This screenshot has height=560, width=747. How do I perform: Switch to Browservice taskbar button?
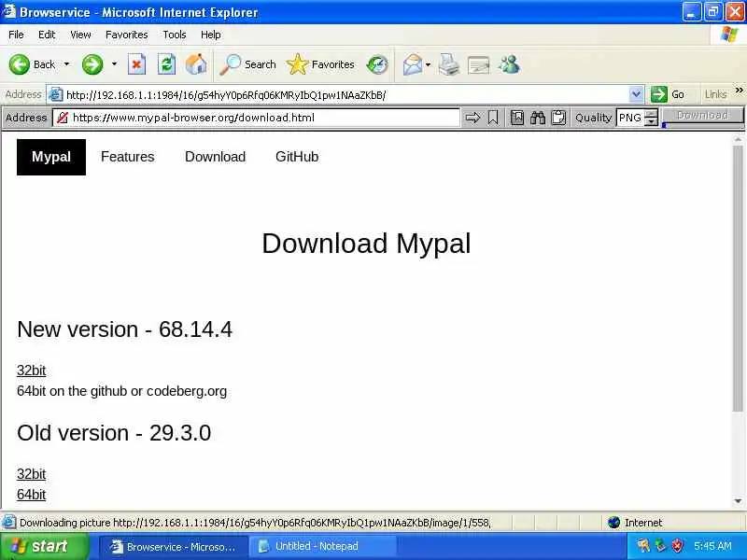pyautogui.click(x=174, y=547)
